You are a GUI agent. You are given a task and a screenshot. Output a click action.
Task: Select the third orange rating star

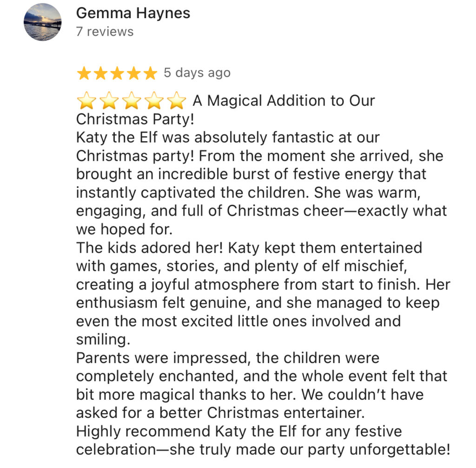tap(117, 73)
